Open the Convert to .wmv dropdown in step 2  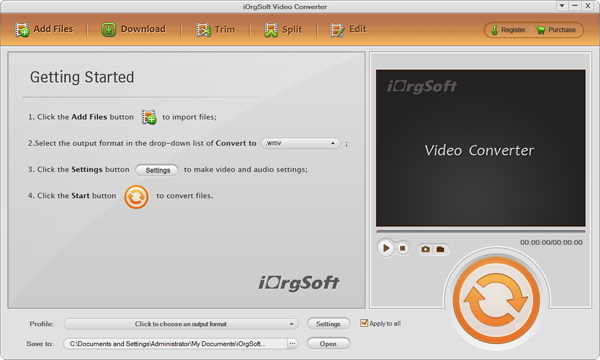pos(301,143)
